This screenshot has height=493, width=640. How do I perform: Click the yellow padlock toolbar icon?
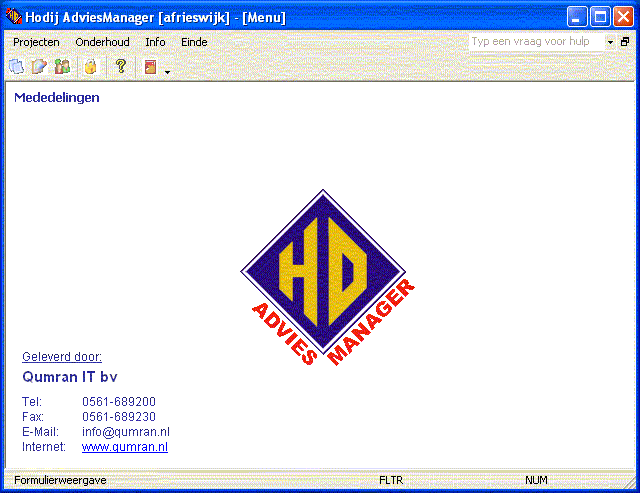coord(91,67)
